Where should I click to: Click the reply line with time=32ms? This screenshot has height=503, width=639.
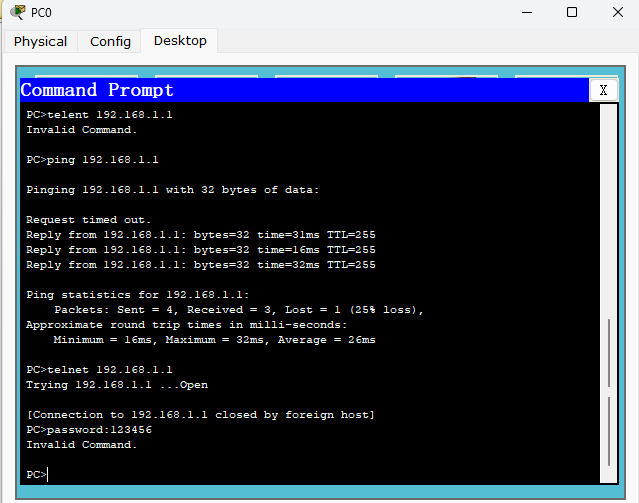(201, 265)
